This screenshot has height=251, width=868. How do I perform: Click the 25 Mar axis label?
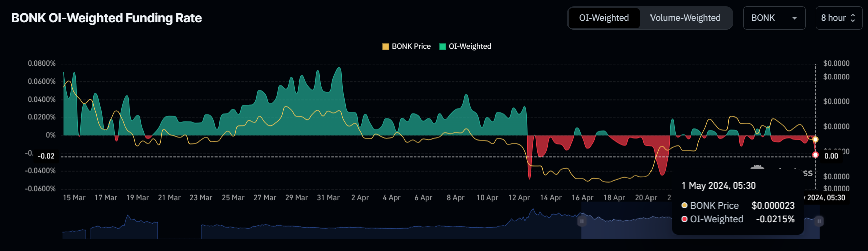click(233, 198)
